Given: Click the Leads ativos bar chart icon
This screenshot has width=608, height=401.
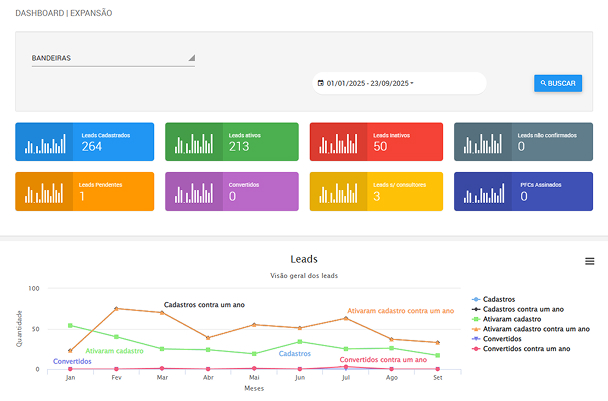Looking at the screenshot, I should coord(193,143).
